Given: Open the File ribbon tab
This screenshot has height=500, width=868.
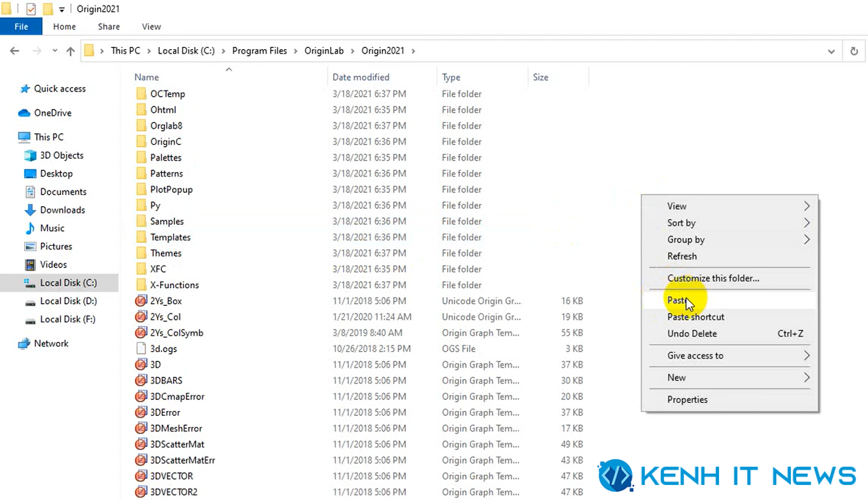Looking at the screenshot, I should point(21,26).
